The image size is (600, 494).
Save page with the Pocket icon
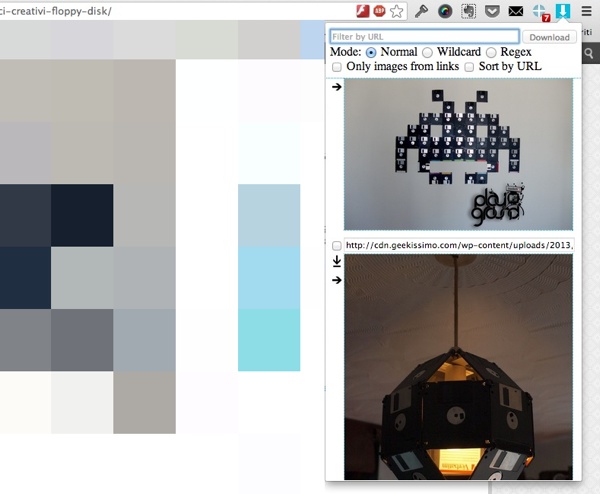(492, 11)
